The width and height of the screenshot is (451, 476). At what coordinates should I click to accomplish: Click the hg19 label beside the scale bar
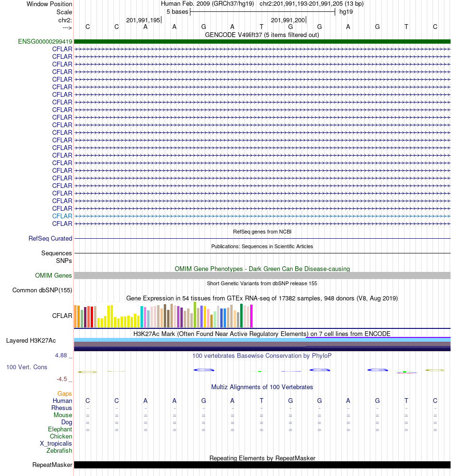(346, 12)
